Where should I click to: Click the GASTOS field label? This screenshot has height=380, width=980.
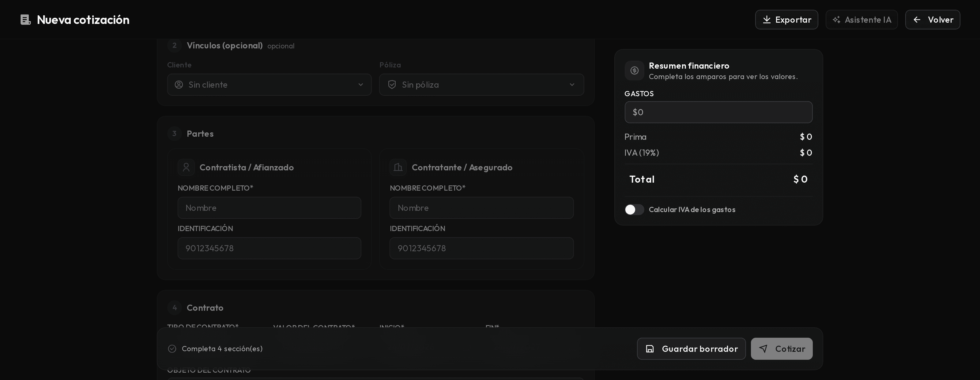(x=639, y=94)
